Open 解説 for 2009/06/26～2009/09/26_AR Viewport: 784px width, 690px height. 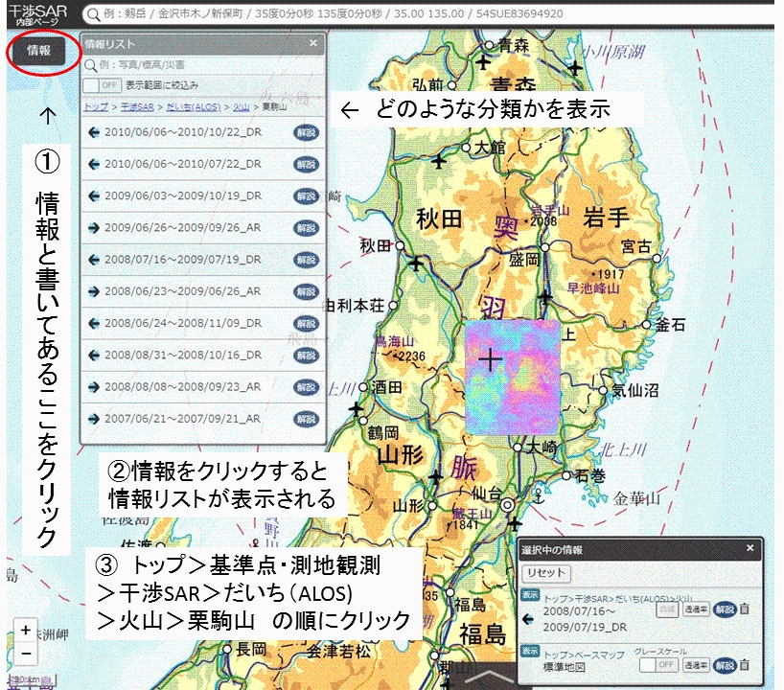click(x=306, y=228)
